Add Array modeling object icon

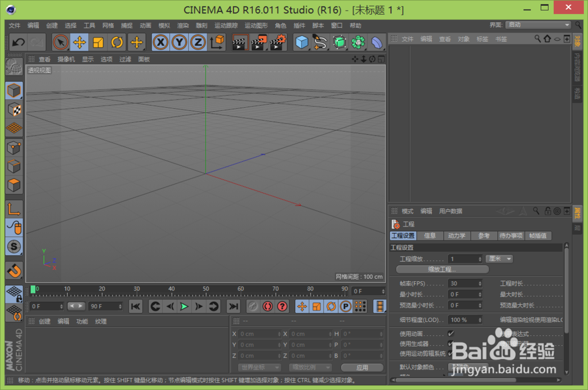358,42
